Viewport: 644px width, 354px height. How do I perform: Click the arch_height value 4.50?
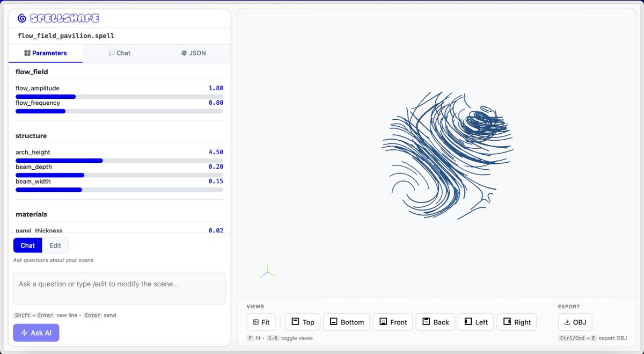tap(216, 152)
